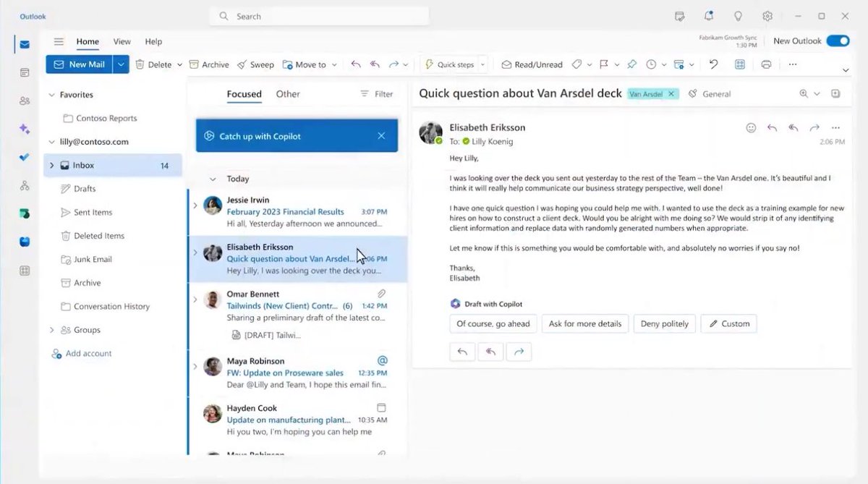This screenshot has width=868, height=484.
Task: Choose the 'Deny politely' Copilot option
Action: tap(665, 323)
